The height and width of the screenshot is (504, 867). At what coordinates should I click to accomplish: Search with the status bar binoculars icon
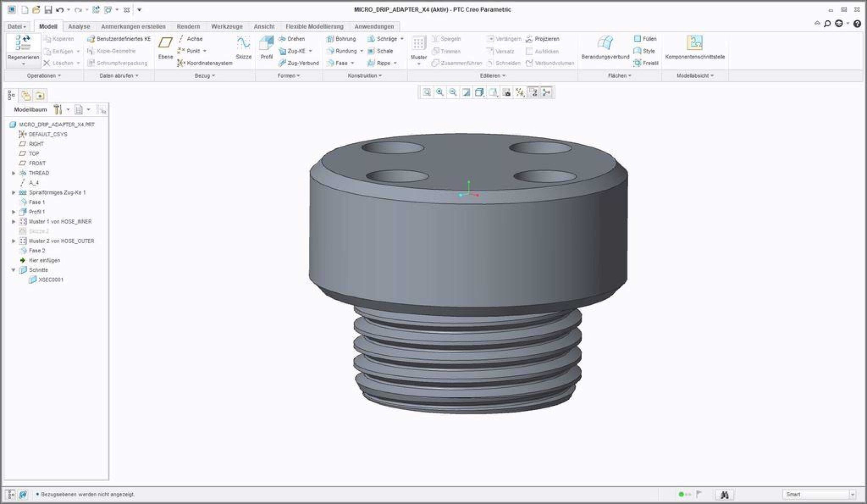click(724, 495)
